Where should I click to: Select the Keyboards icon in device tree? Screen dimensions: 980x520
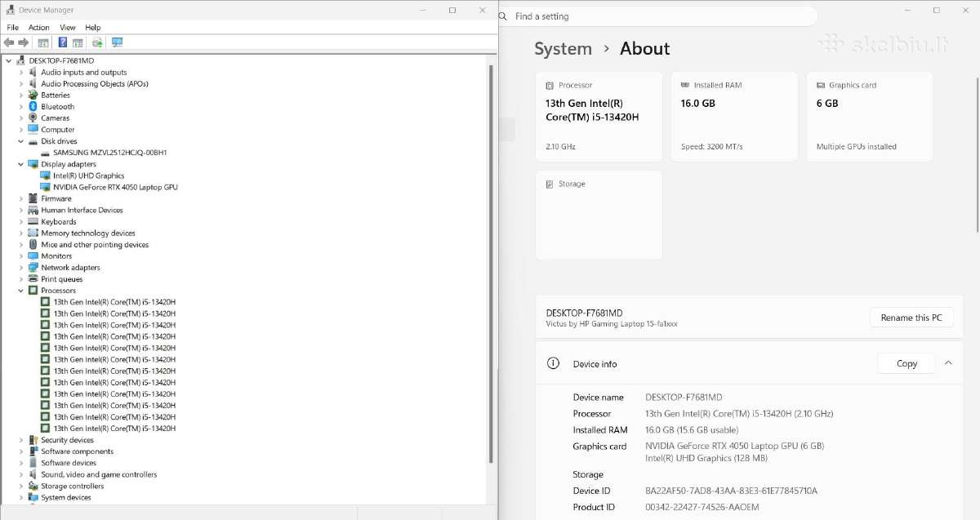point(33,221)
